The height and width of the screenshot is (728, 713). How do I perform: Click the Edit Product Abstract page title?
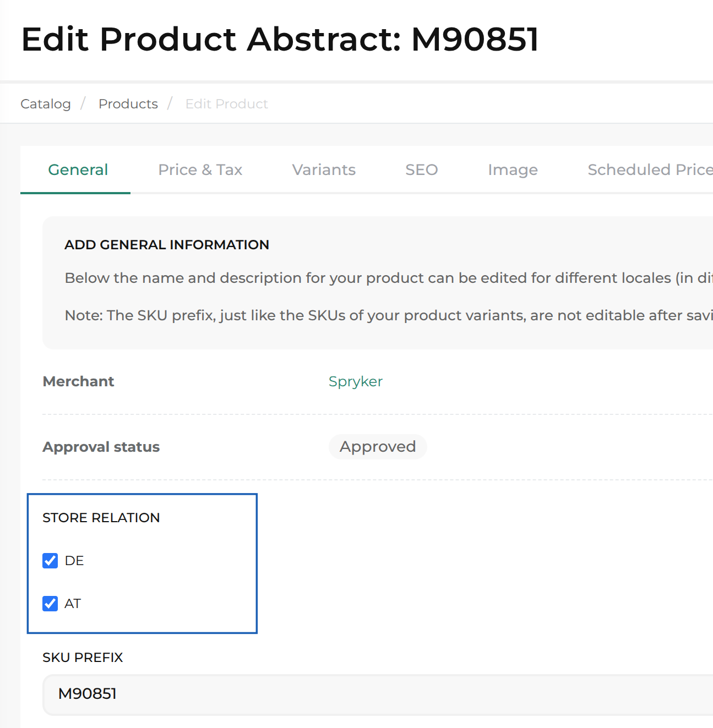(280, 40)
